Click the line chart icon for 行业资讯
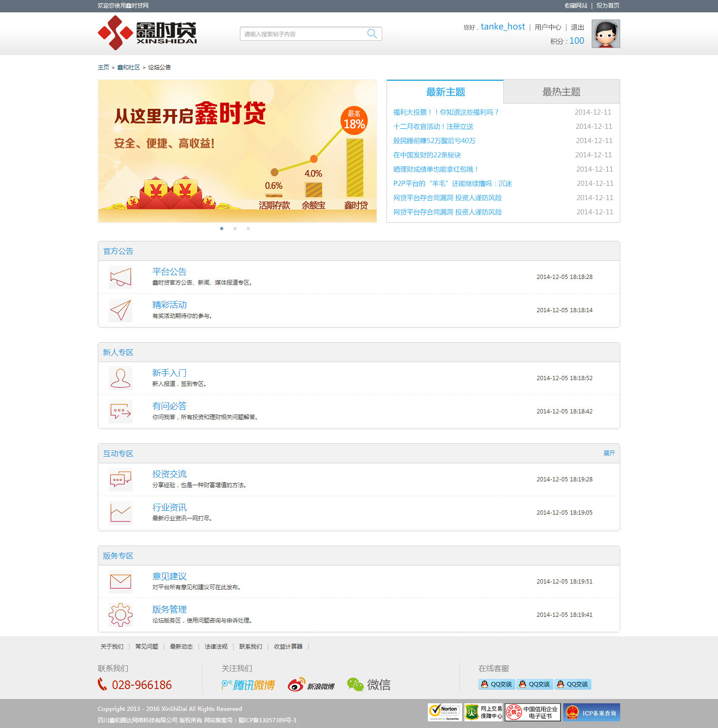 click(121, 512)
